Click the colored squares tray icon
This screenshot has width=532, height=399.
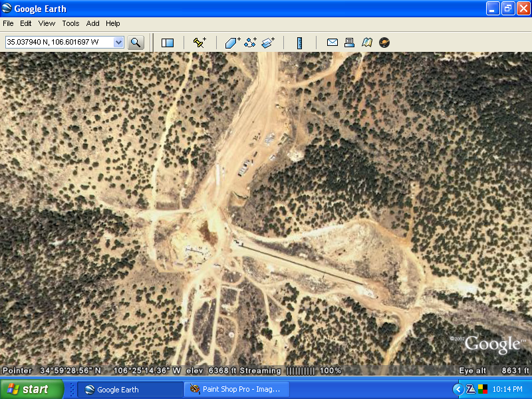[483, 389]
